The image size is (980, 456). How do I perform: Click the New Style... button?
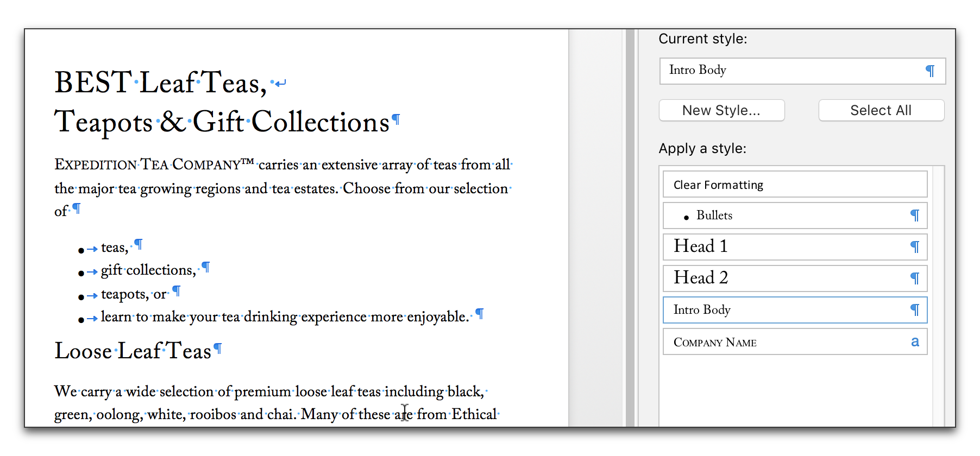721,110
